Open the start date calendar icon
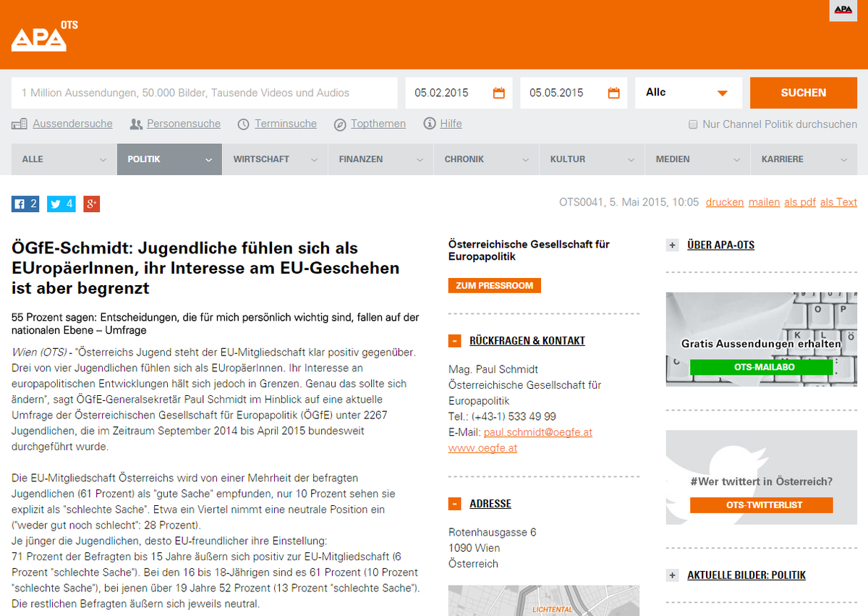Image resolution: width=868 pixels, height=616 pixels. click(x=499, y=93)
